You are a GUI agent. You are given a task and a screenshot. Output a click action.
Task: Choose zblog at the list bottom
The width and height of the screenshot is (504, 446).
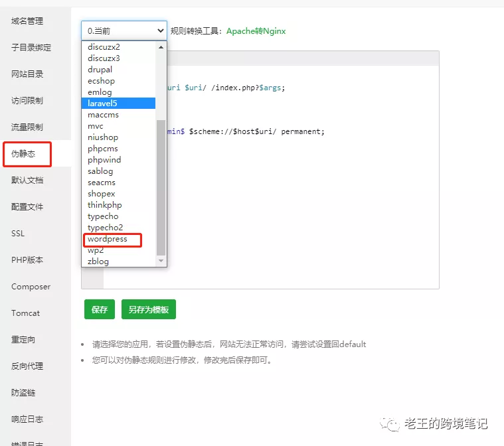click(x=98, y=261)
